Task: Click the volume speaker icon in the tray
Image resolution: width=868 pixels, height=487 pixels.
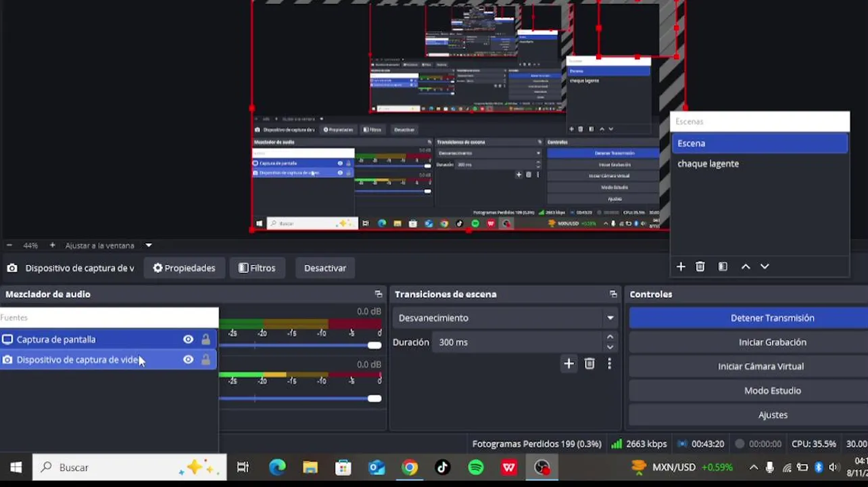Action: point(834,467)
